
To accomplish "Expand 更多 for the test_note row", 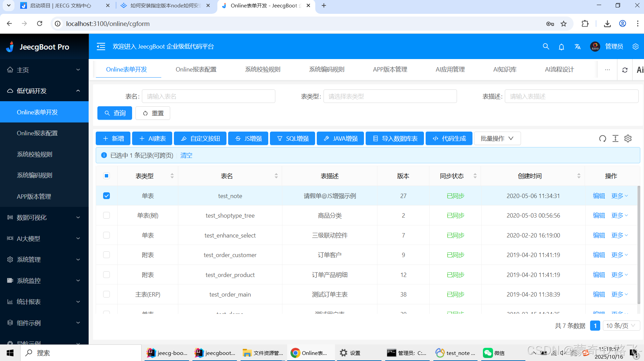I will [x=619, y=196].
